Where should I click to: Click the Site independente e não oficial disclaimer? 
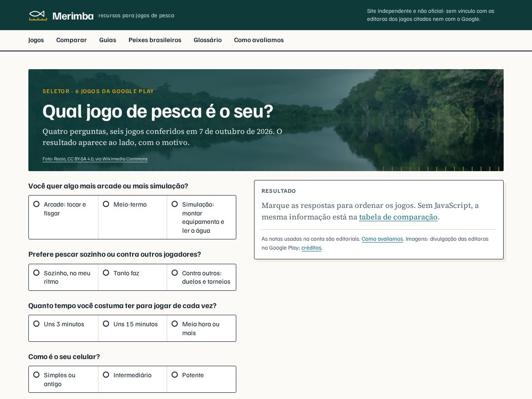tap(430, 15)
